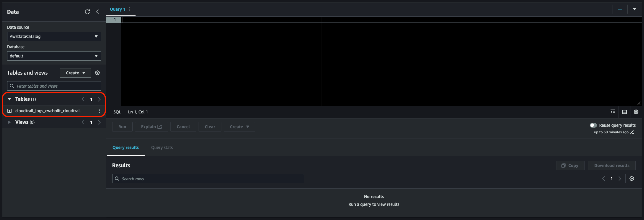Expand cloudtrail_logs_cwchoiit_cloudtrail table columns
Image resolution: width=644 pixels, height=220 pixels.
point(9,111)
